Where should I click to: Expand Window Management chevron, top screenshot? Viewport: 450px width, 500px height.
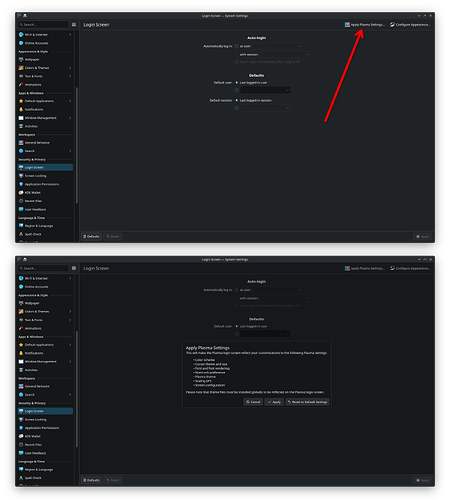tap(70, 118)
